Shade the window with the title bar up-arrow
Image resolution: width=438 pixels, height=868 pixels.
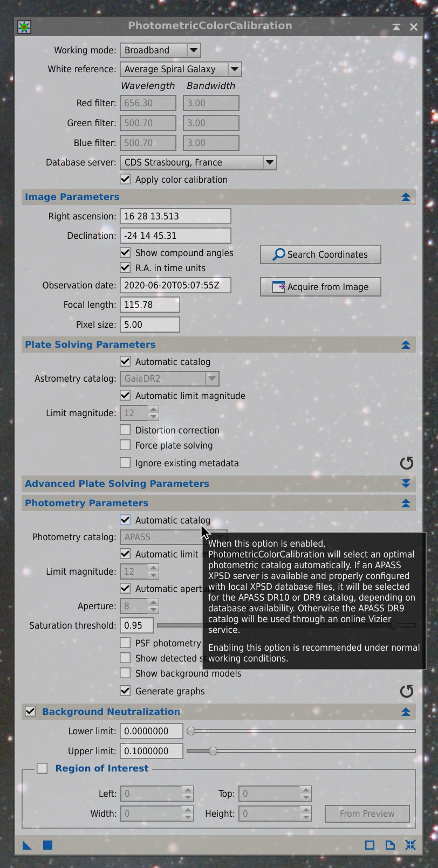[396, 26]
